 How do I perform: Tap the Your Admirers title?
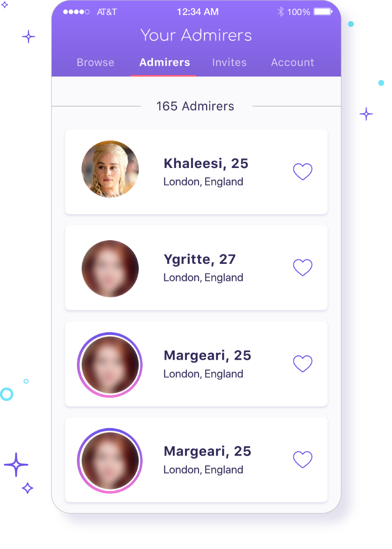pos(196,35)
